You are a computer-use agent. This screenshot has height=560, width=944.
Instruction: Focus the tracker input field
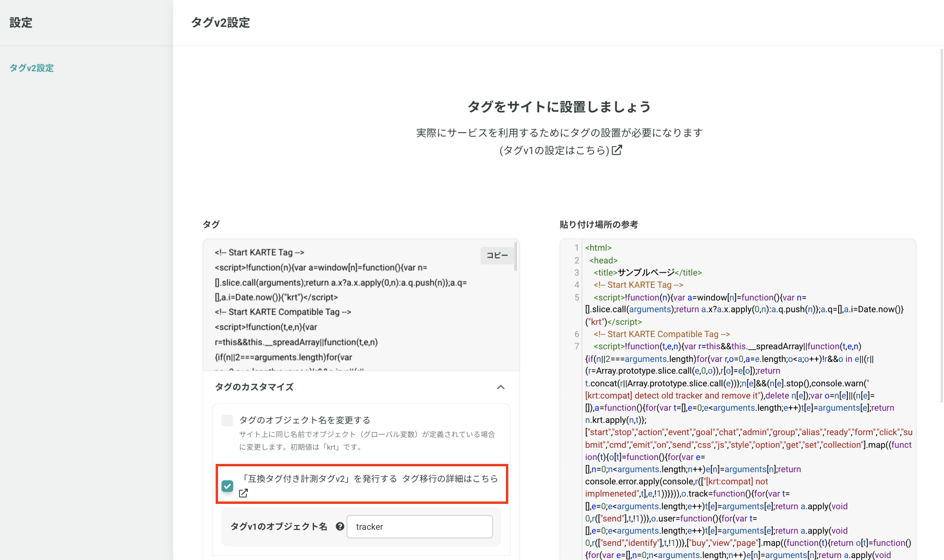click(420, 527)
